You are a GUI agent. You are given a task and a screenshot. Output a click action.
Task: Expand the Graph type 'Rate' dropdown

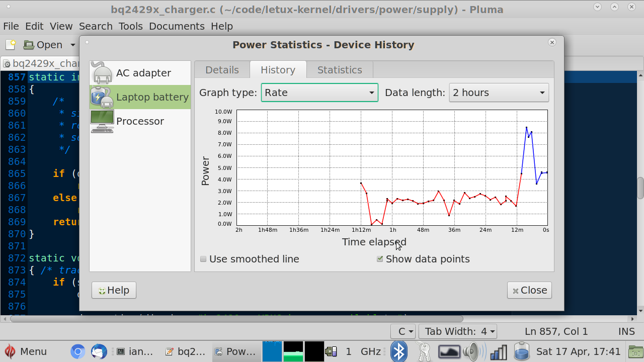tap(319, 93)
